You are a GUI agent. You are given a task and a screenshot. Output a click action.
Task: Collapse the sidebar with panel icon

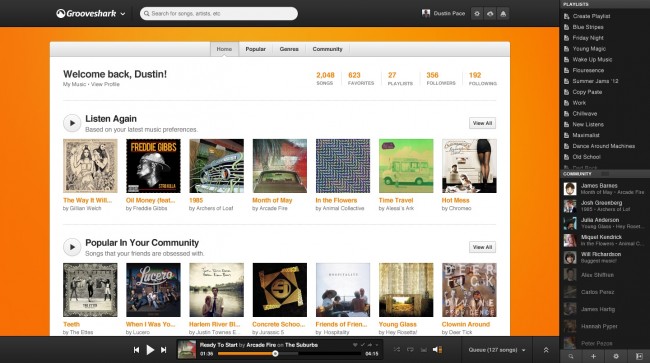[x=639, y=356]
